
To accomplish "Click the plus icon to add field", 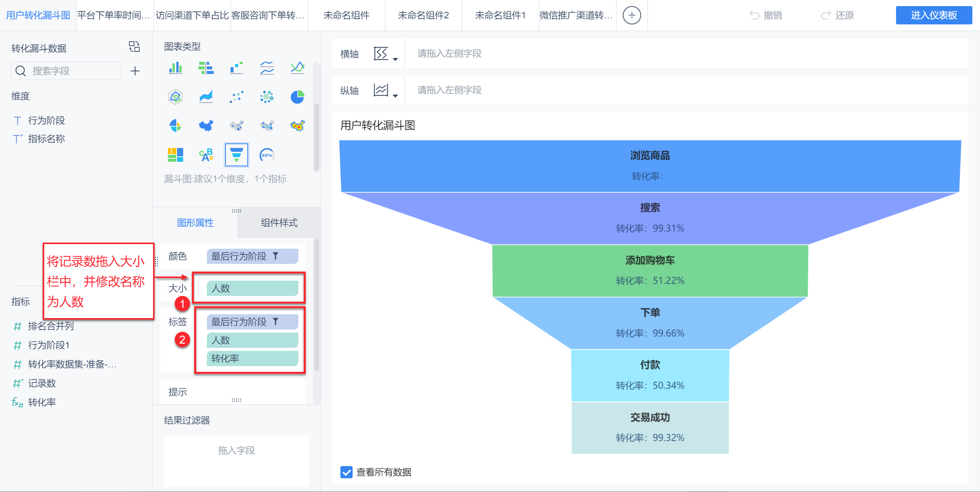I will pyautogui.click(x=135, y=71).
